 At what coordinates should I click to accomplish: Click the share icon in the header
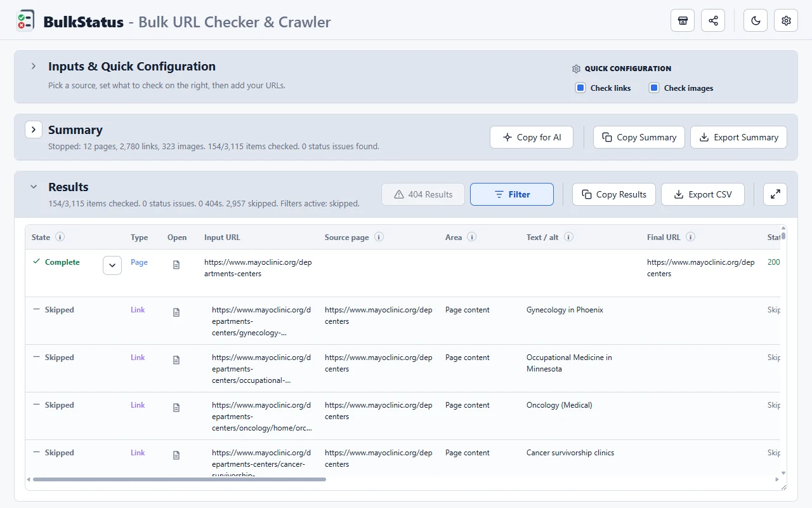pyautogui.click(x=713, y=20)
